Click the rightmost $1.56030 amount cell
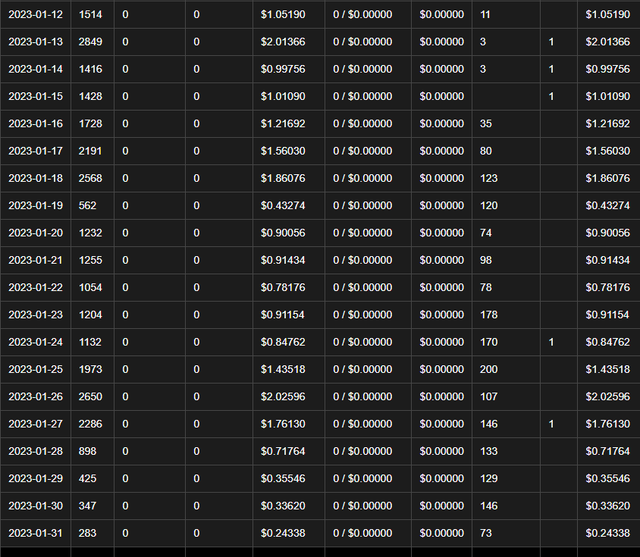The height and width of the screenshot is (557, 640). (x=608, y=151)
